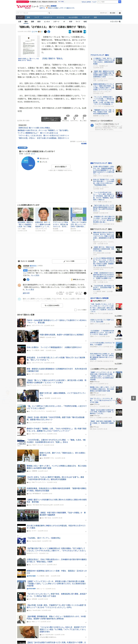Click the keyword search magnifier icon
This screenshot has height=644, width=138.
(49, 13)
